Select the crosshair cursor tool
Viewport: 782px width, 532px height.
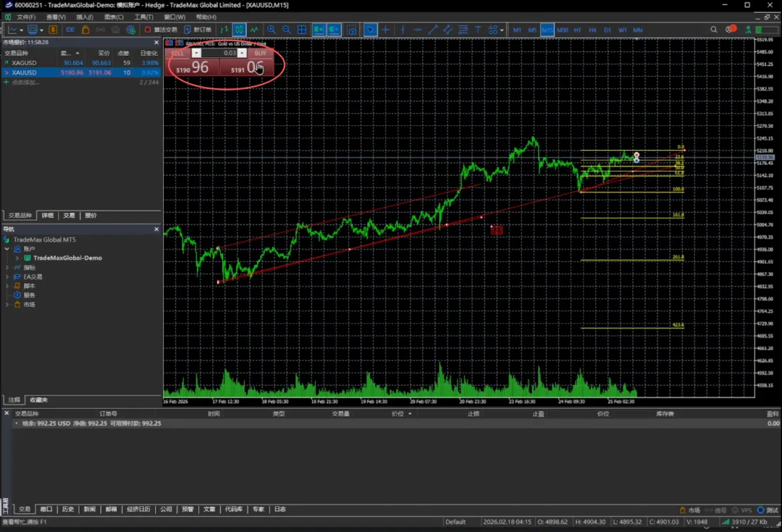point(385,30)
